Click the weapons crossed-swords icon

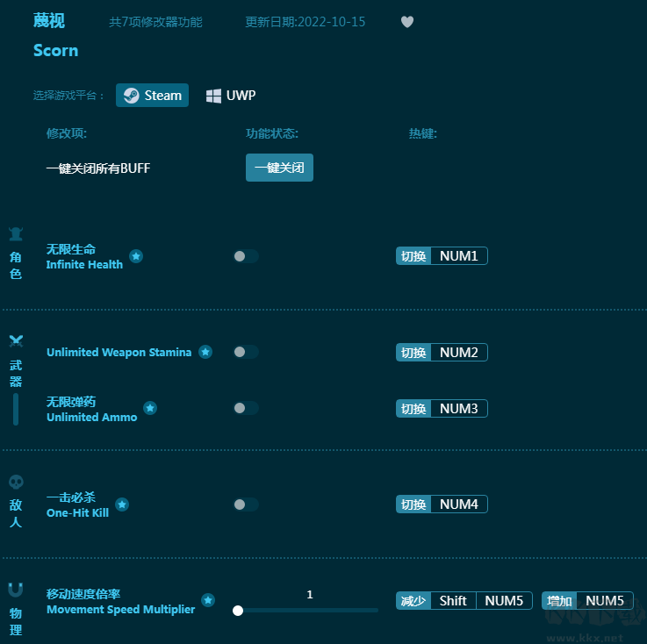(16, 341)
